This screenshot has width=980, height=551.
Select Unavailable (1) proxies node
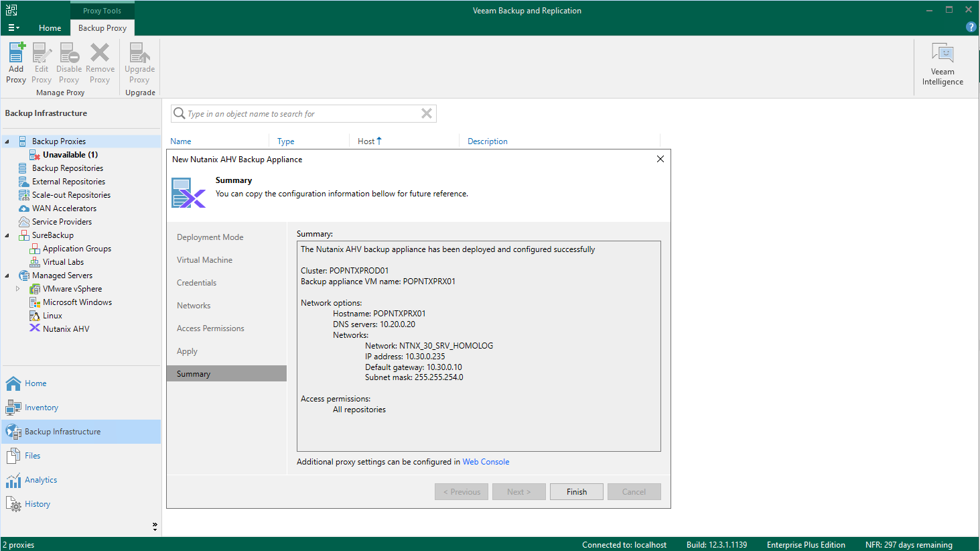coord(70,155)
